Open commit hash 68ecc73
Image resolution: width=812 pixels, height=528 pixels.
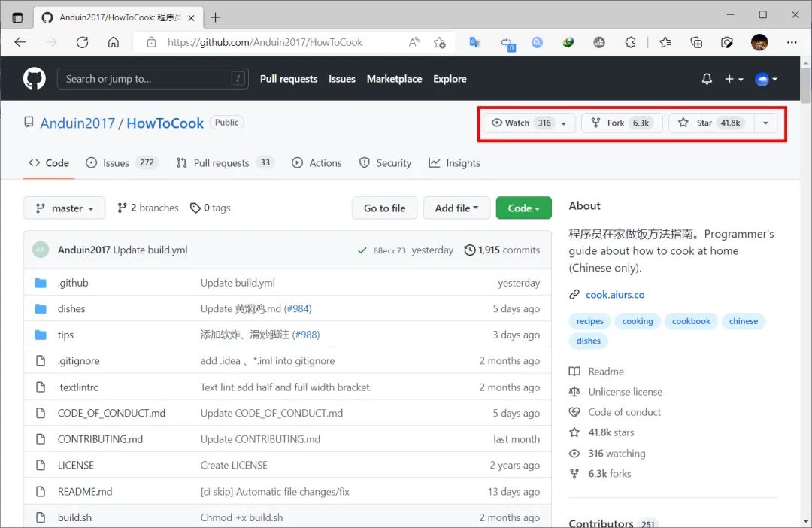pyautogui.click(x=389, y=250)
